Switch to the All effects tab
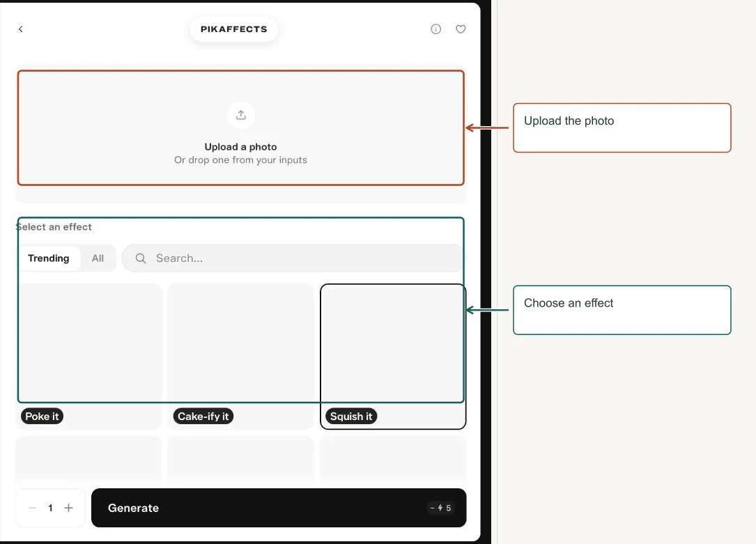Image resolution: width=756 pixels, height=544 pixels. coord(98,258)
